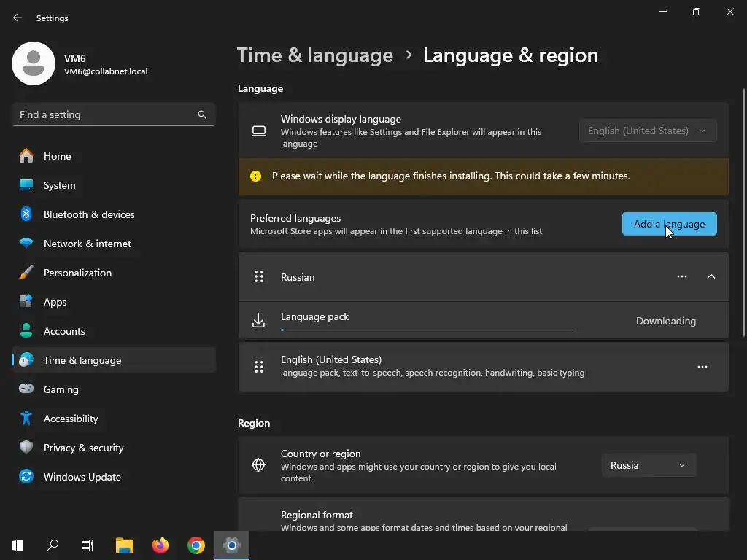Open System settings

tap(114, 185)
